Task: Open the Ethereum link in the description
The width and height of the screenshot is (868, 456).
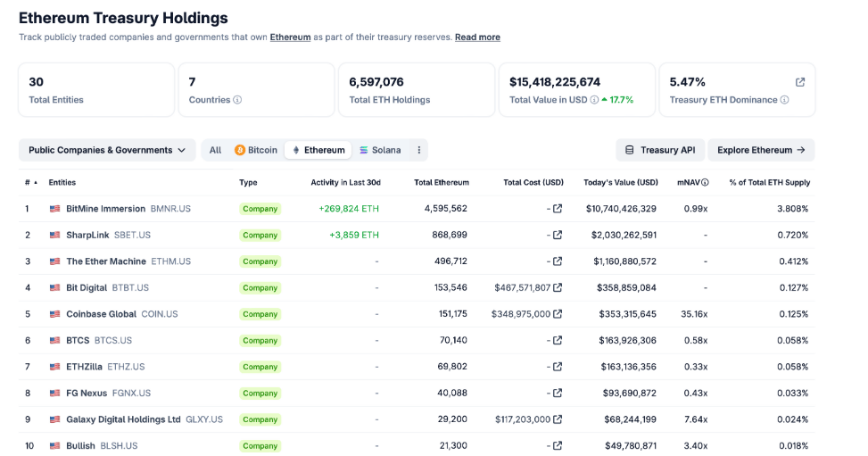Action: coord(290,37)
